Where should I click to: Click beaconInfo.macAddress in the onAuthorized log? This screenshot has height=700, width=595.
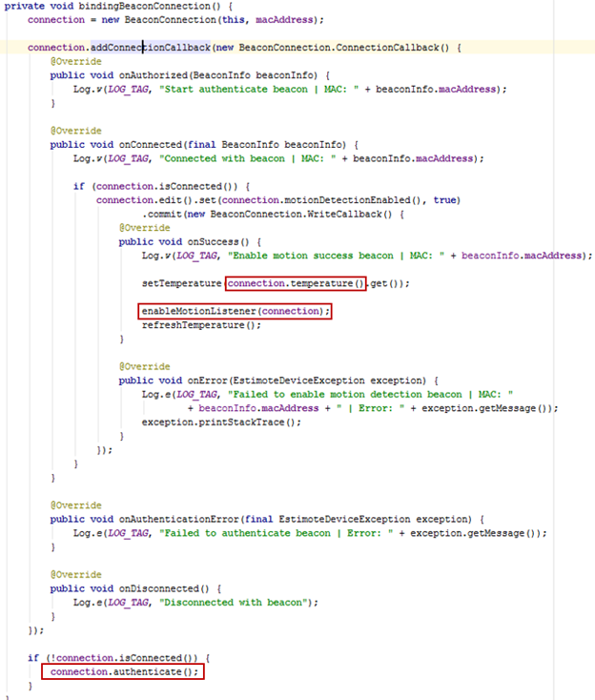point(436,90)
